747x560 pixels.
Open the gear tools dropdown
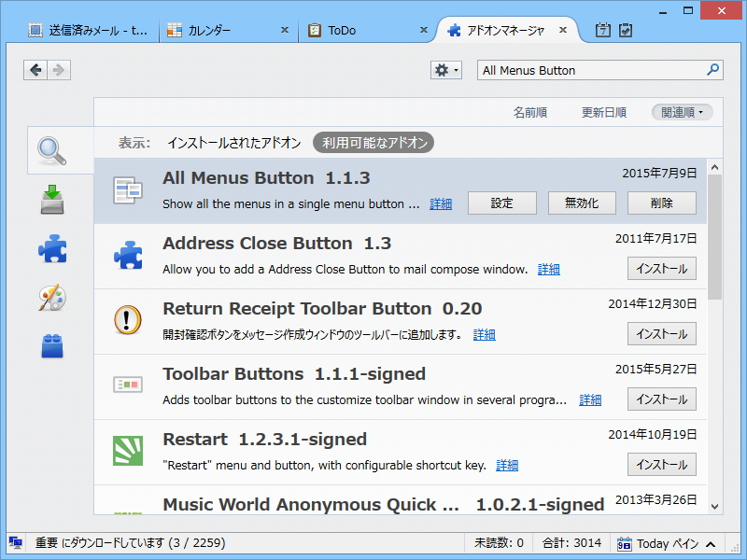point(445,69)
